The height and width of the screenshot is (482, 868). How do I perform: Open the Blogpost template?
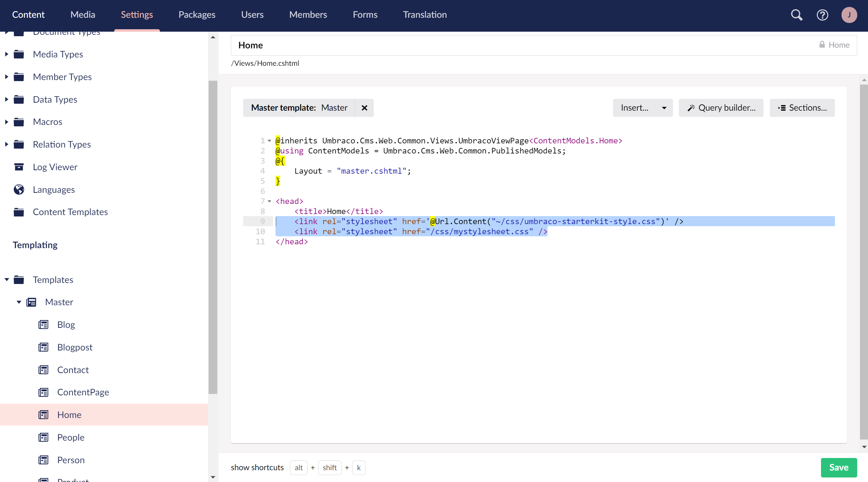(75, 347)
